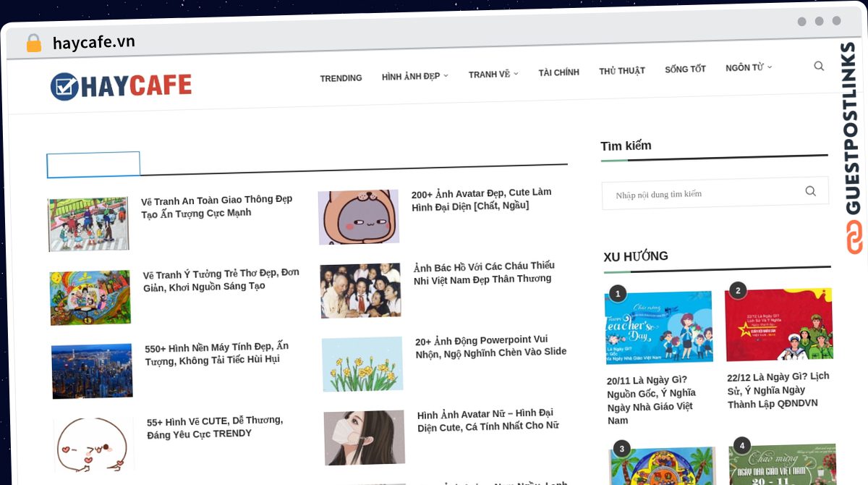Click the Teacher's Day trending thumbnail numbered 1

659,327
